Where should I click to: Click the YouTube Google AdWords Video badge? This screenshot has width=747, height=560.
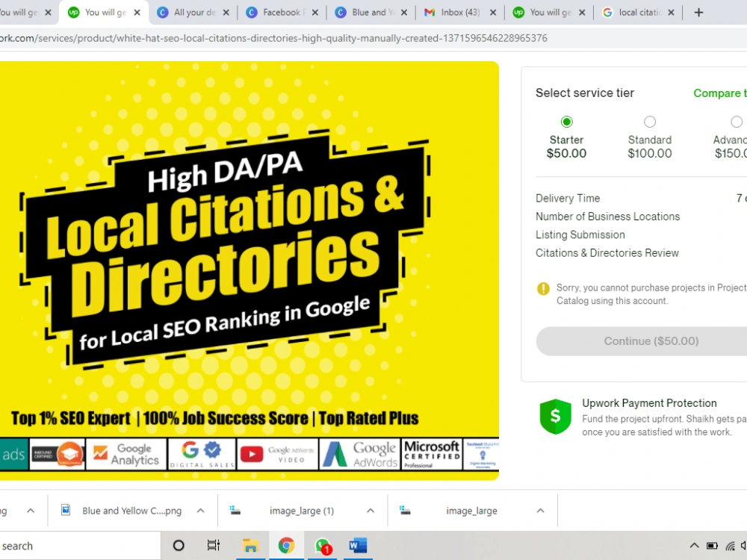[277, 454]
